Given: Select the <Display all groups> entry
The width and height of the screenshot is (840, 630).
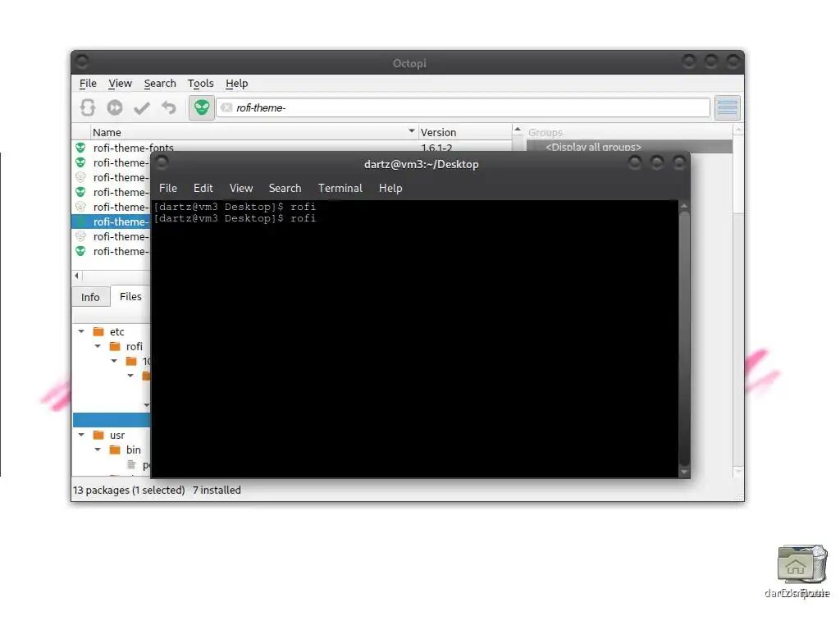Looking at the screenshot, I should point(593,146).
